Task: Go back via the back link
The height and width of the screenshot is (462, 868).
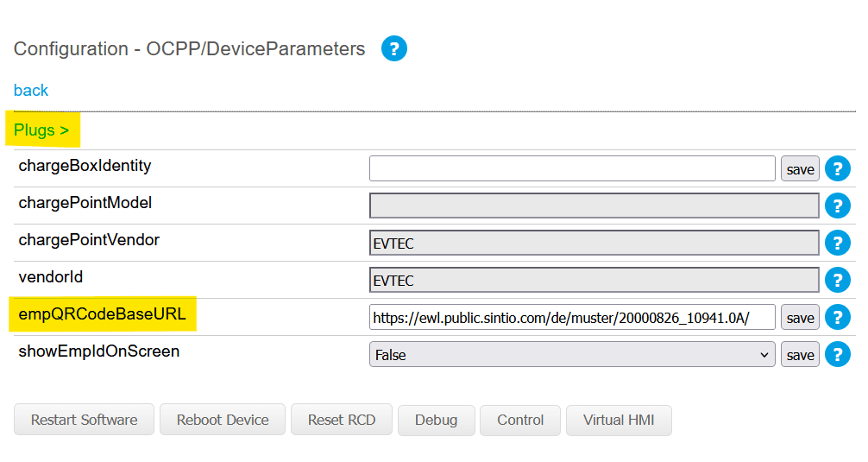Action: 31,91
